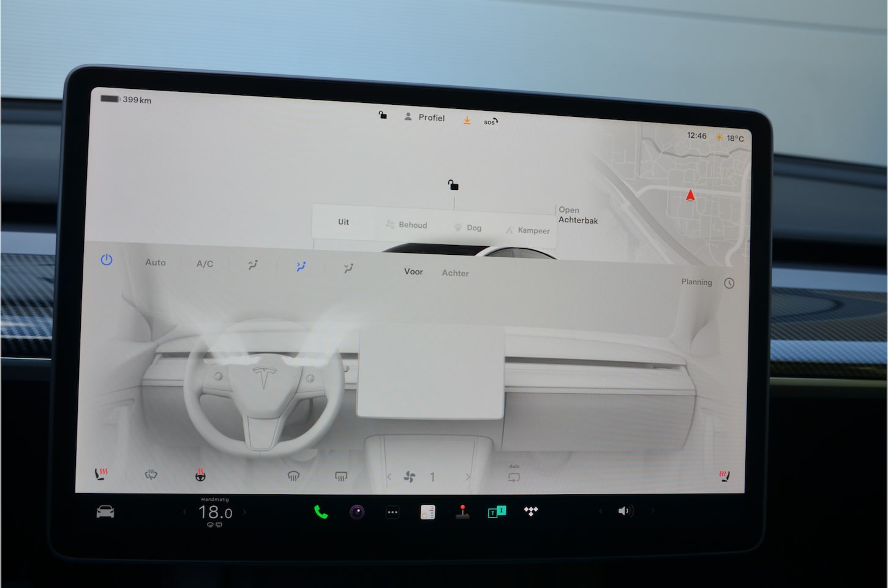Viewport: 888px width, 588px height.
Task: Switch to the Achter climate tab
Action: pyautogui.click(x=455, y=273)
